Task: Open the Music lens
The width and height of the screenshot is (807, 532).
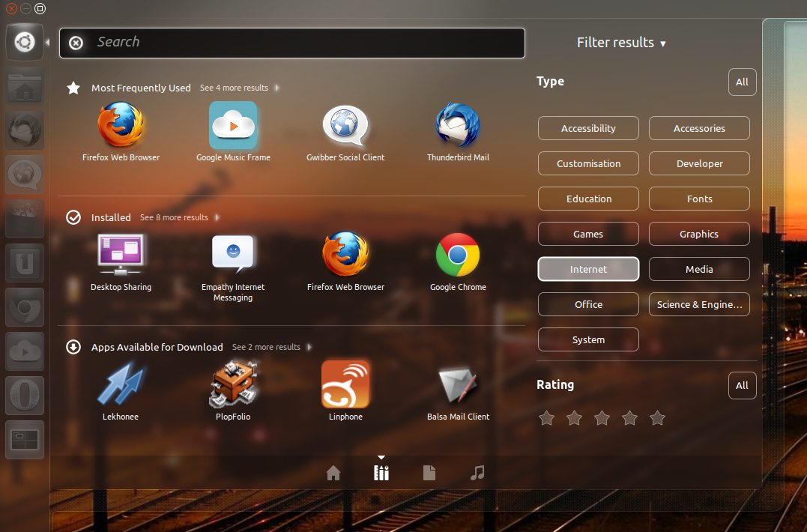Action: click(477, 473)
